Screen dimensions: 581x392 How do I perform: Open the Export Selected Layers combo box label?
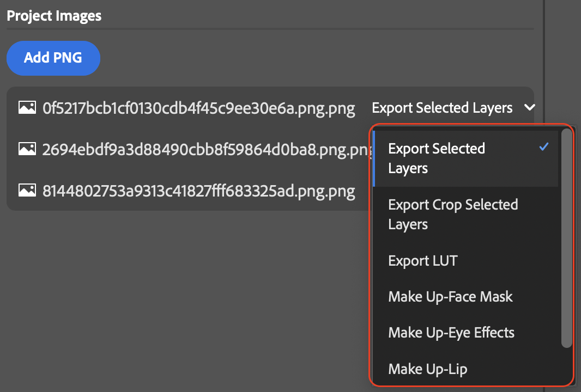coord(442,108)
